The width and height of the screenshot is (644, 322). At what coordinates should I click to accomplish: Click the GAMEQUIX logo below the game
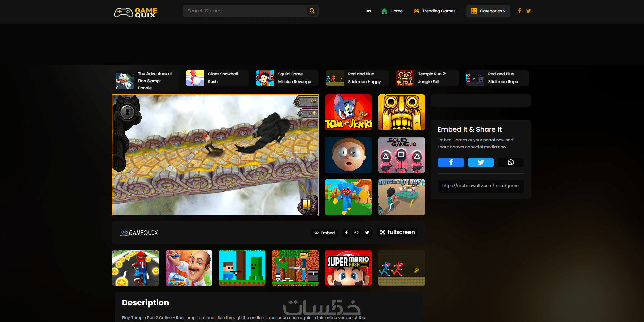pyautogui.click(x=139, y=233)
